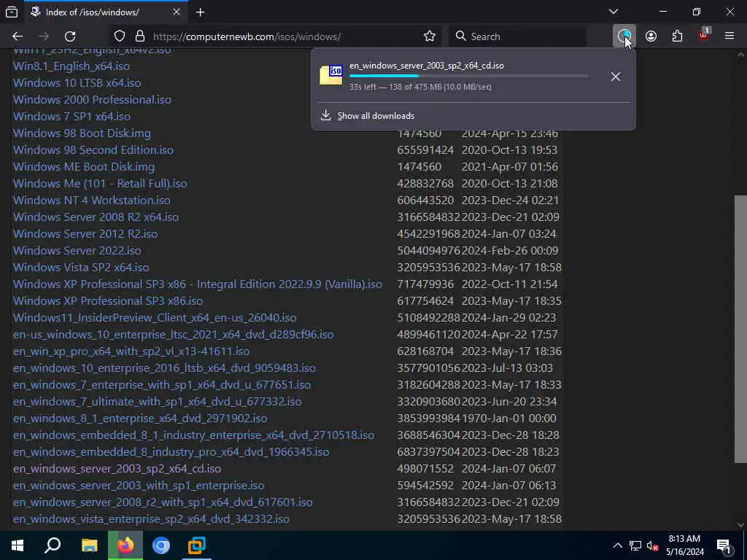Download XP SP3 Integral Edition (Vanilla).iso
Image resolution: width=747 pixels, height=560 pixels.
pos(197,284)
